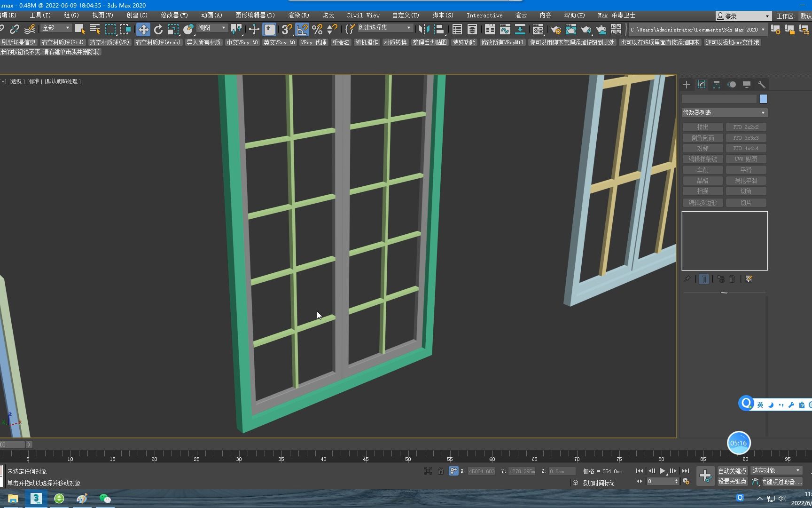Viewport: 812px width, 508px height.
Task: Open the reference coordinate 视图 dropdown
Action: tap(212, 28)
